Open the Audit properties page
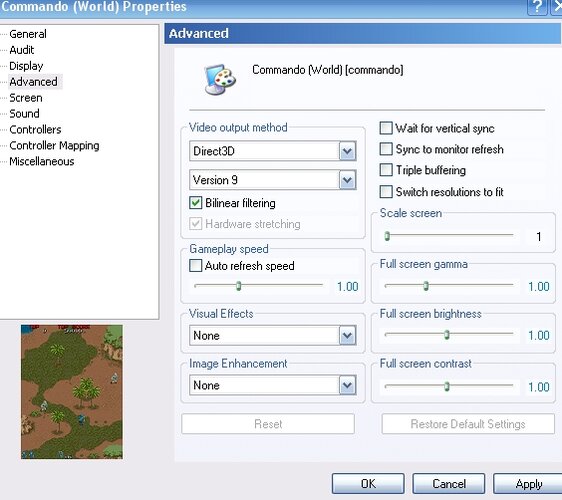The width and height of the screenshot is (562, 500). [22, 50]
